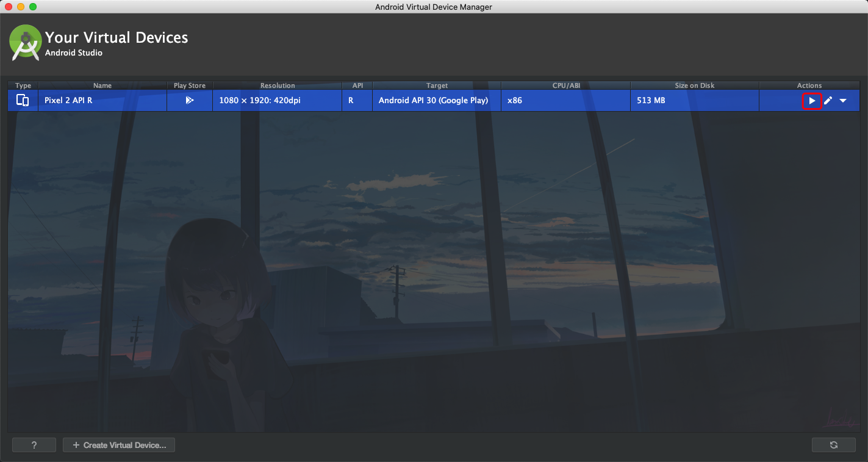Select the Pixel 2 API R name cell
Viewport: 868px width, 462px height.
(x=102, y=100)
